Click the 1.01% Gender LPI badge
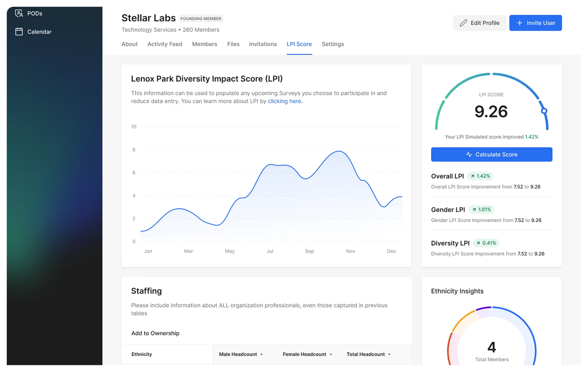588x372 pixels. [482, 210]
